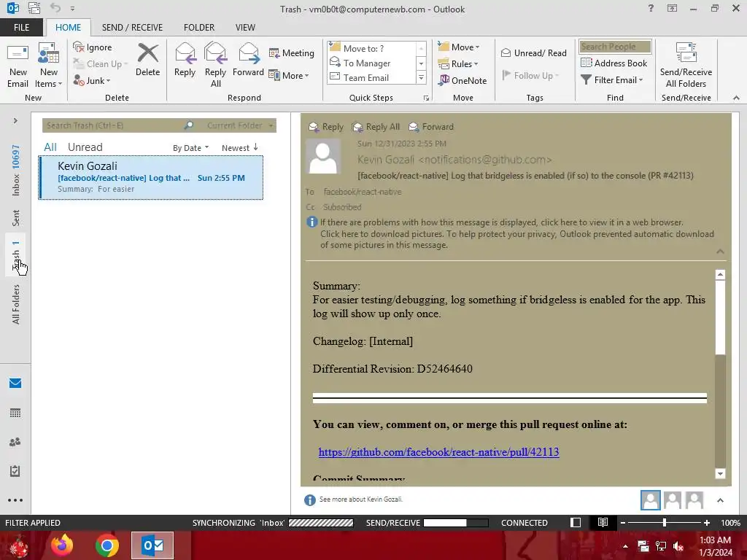Choose the Move to: ? quick step
The height and width of the screenshot is (560, 747).
coord(372,49)
